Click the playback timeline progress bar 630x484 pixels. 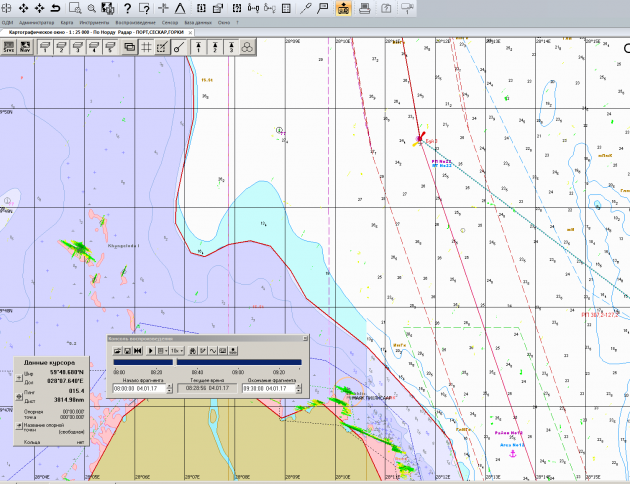pos(238,363)
